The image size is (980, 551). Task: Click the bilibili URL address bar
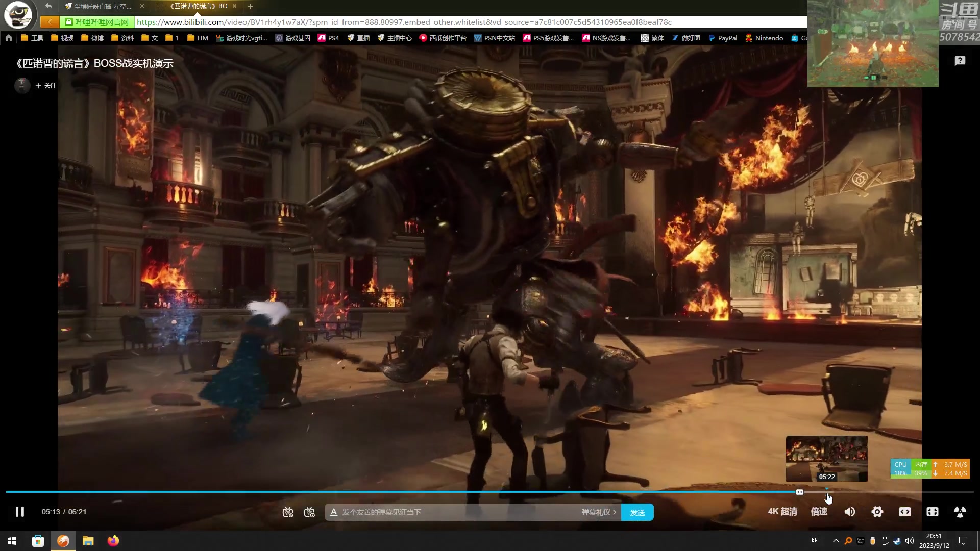click(x=470, y=22)
